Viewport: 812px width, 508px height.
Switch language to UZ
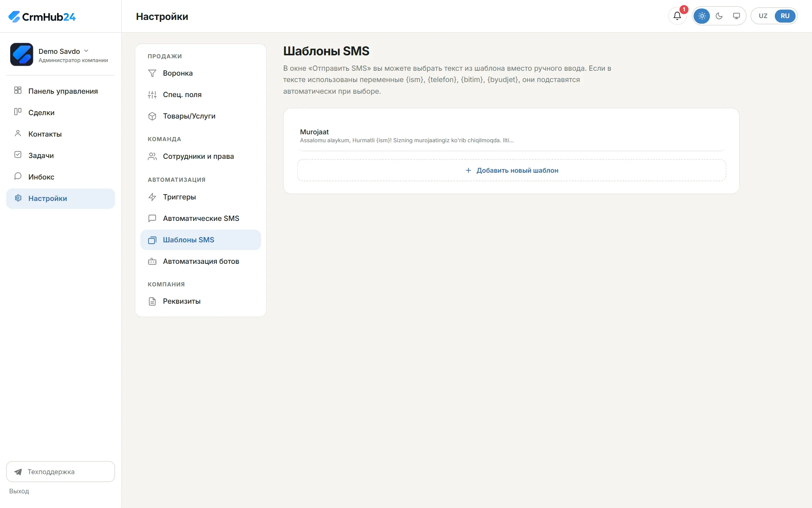point(763,16)
